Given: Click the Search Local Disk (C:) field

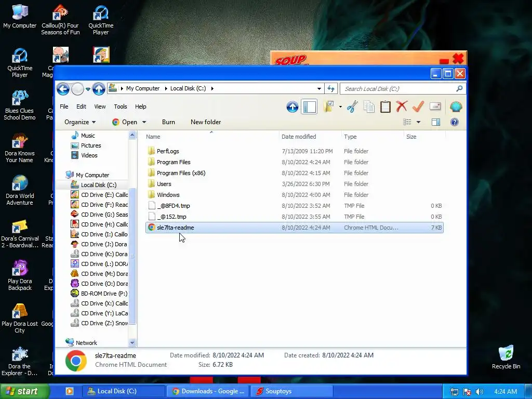Looking at the screenshot, I should coord(403,88).
